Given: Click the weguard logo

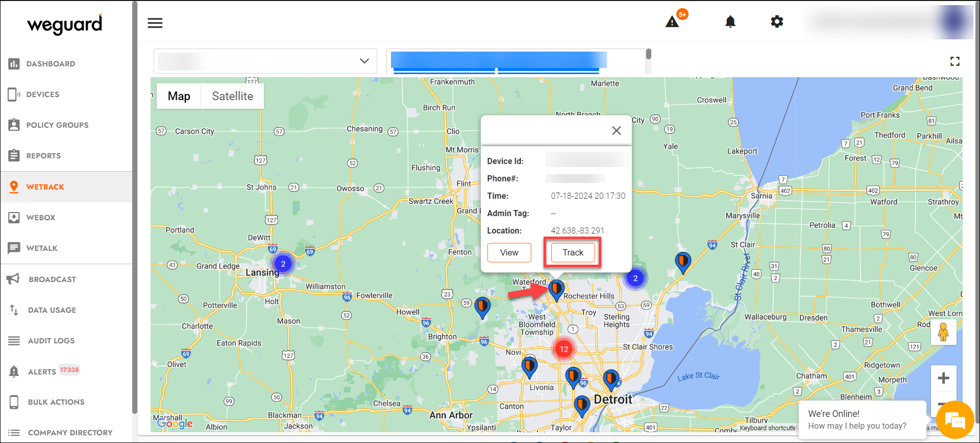Looking at the screenshot, I should pyautogui.click(x=65, y=25).
